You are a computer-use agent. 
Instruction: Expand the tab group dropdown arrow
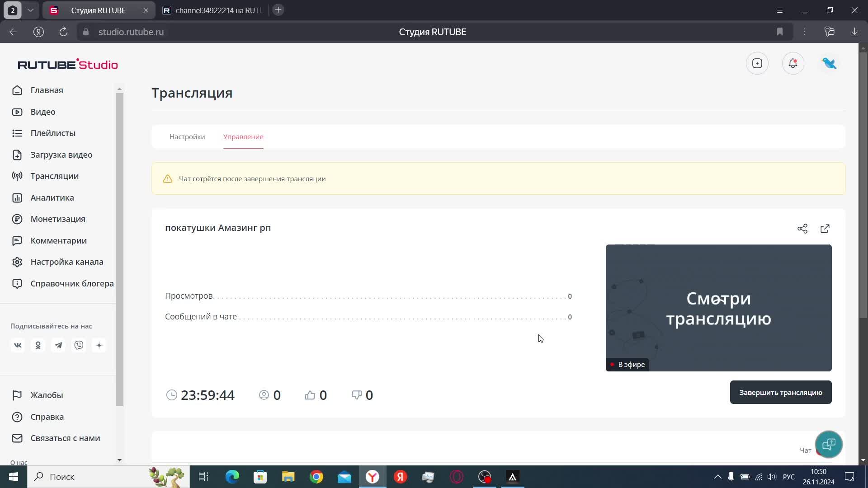[x=30, y=10]
